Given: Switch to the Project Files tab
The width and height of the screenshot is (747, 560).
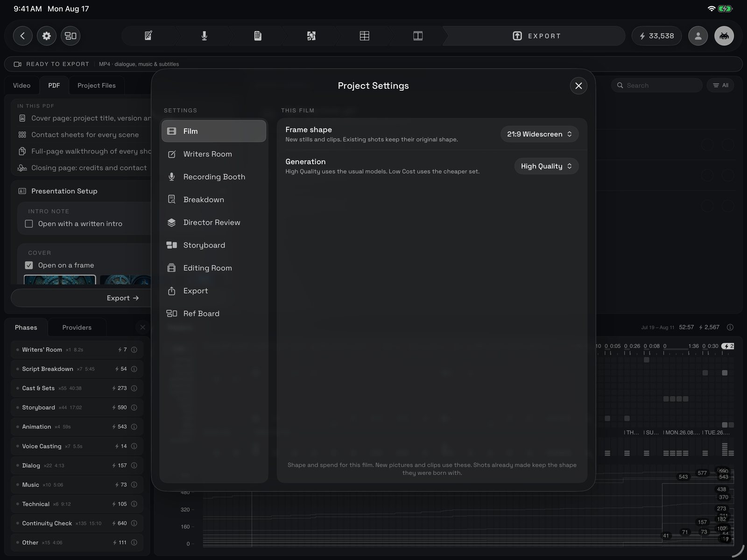Looking at the screenshot, I should (x=97, y=85).
